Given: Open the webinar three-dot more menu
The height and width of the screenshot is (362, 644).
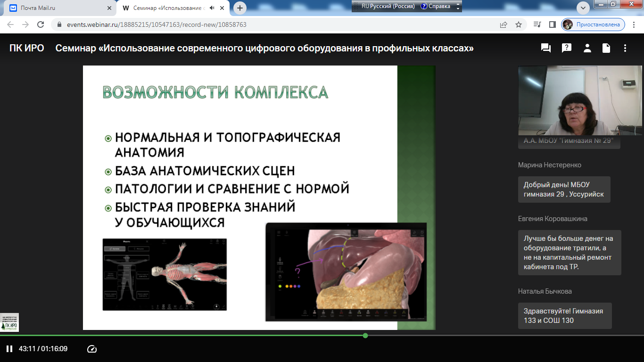Looking at the screenshot, I should click(x=625, y=48).
